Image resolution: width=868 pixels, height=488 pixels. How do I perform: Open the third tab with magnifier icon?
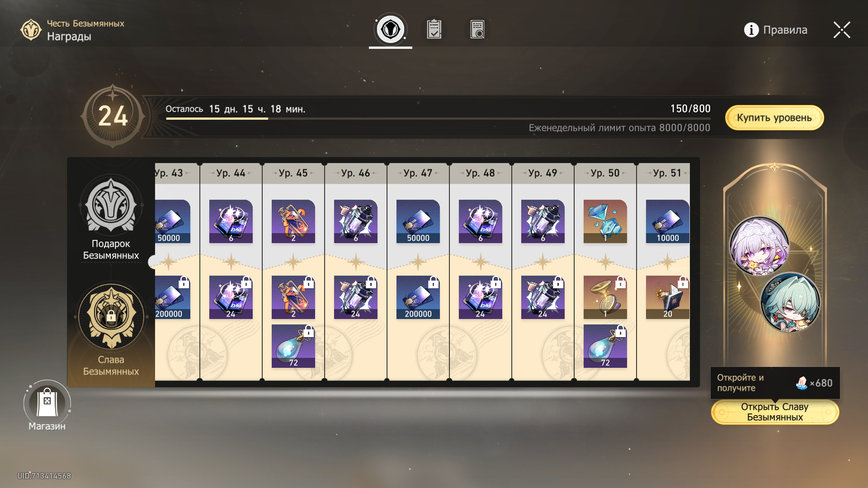pyautogui.click(x=477, y=29)
